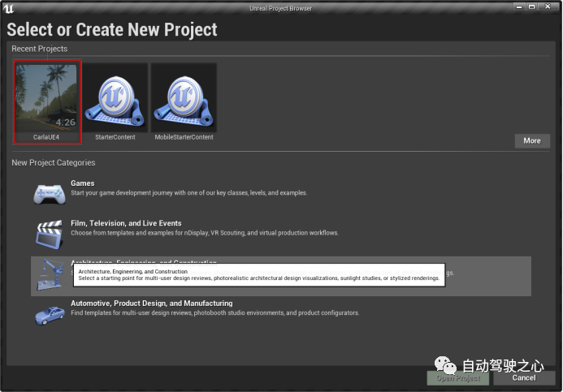Minimize the Unreal Project Browser window
This screenshot has height=392, width=563.
[519, 6]
